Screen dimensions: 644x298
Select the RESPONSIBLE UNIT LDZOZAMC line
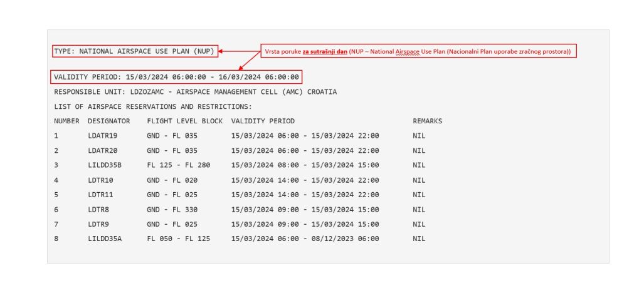point(195,92)
